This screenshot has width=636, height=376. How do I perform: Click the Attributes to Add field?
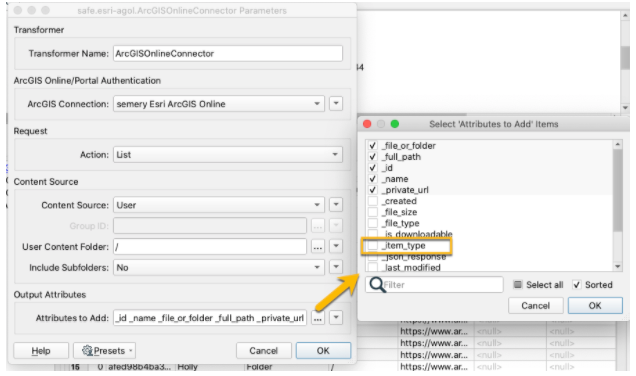point(210,318)
